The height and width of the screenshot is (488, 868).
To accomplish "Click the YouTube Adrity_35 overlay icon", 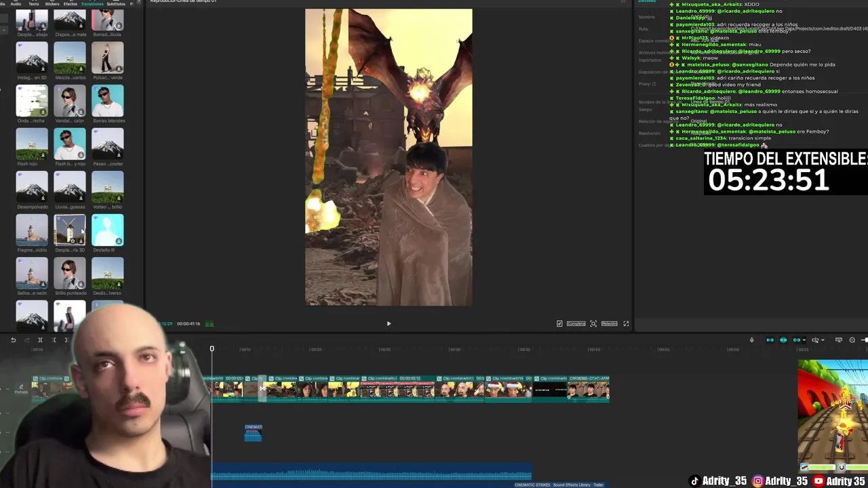I will point(819,481).
